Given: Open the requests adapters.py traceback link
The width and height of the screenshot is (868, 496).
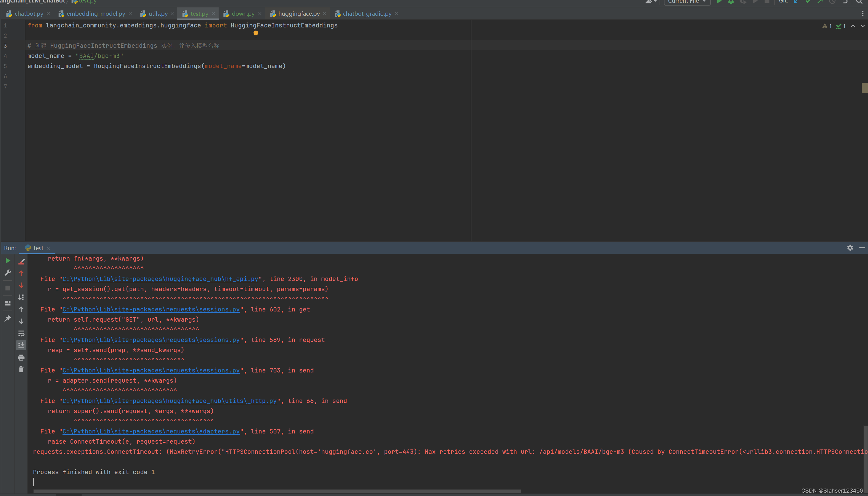Looking at the screenshot, I should (151, 431).
